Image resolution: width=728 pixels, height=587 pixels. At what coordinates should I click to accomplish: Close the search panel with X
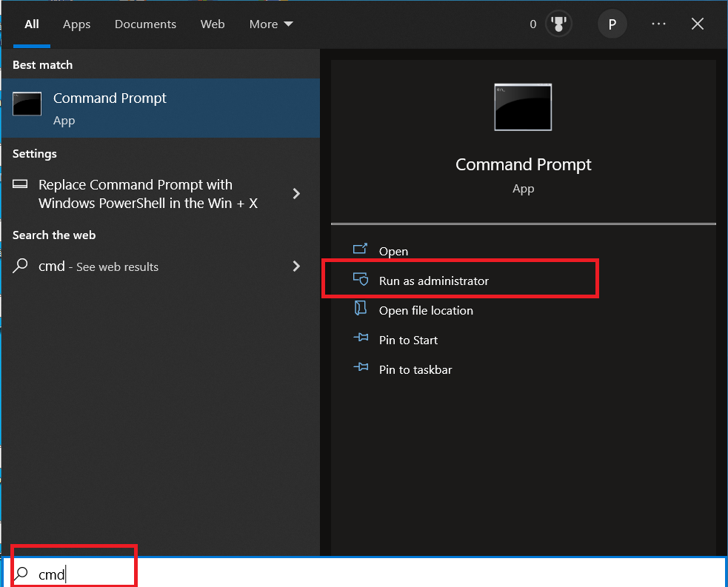[698, 24]
